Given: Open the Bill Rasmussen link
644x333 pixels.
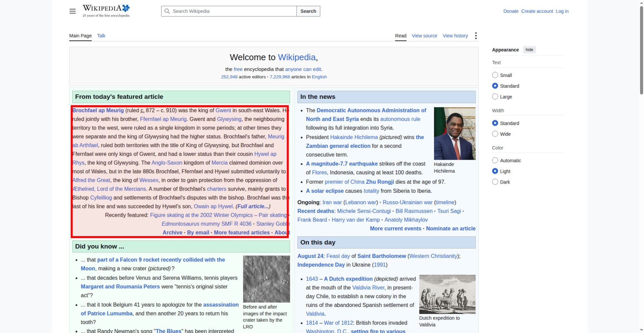Looking at the screenshot, I should click(414, 211).
